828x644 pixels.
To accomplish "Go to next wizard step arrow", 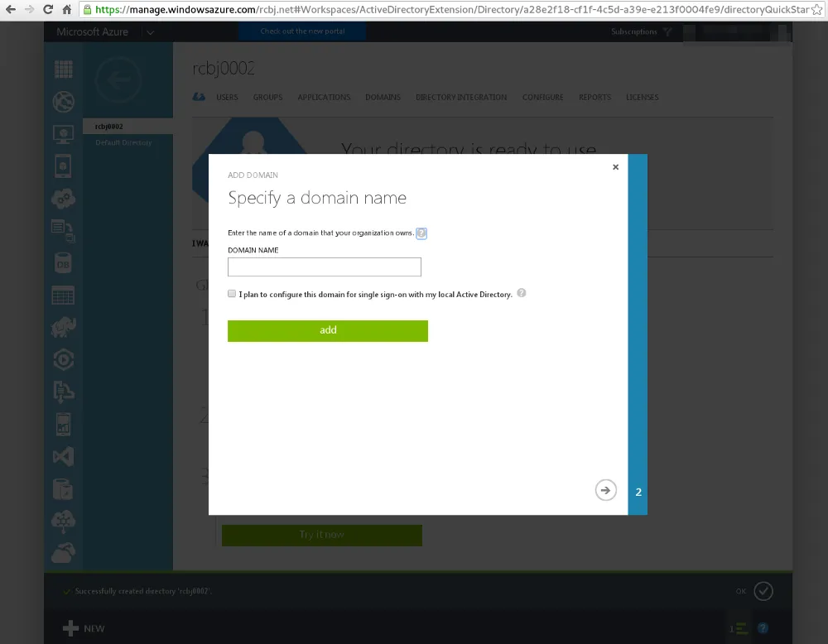I will 606,490.
